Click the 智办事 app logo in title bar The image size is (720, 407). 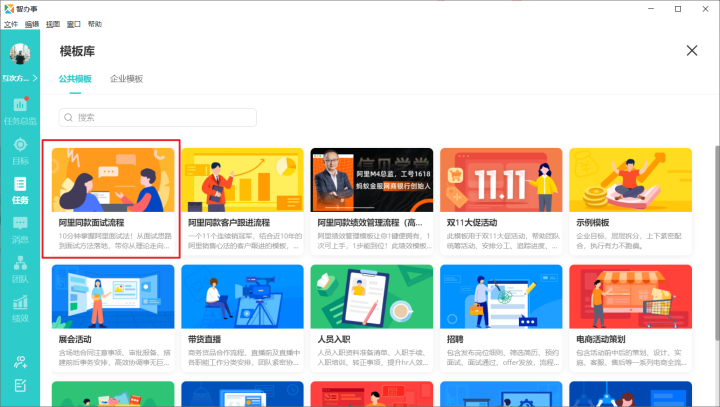(9, 9)
